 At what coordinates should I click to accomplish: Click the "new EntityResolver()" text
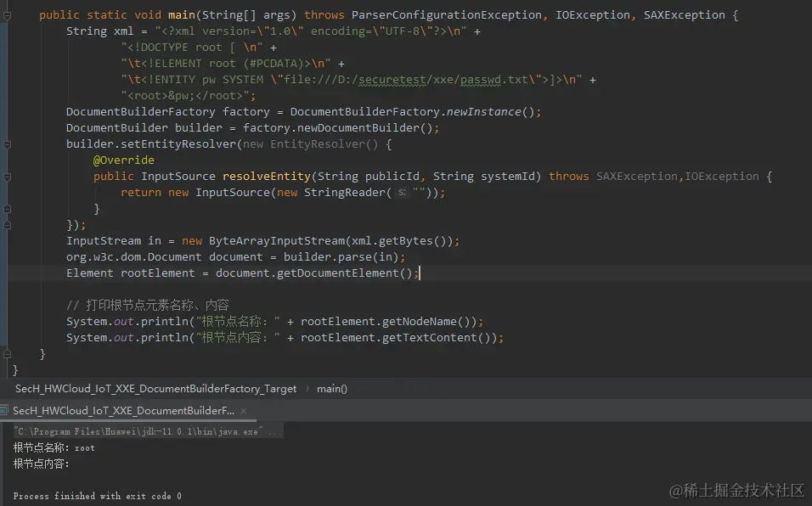[x=311, y=143]
